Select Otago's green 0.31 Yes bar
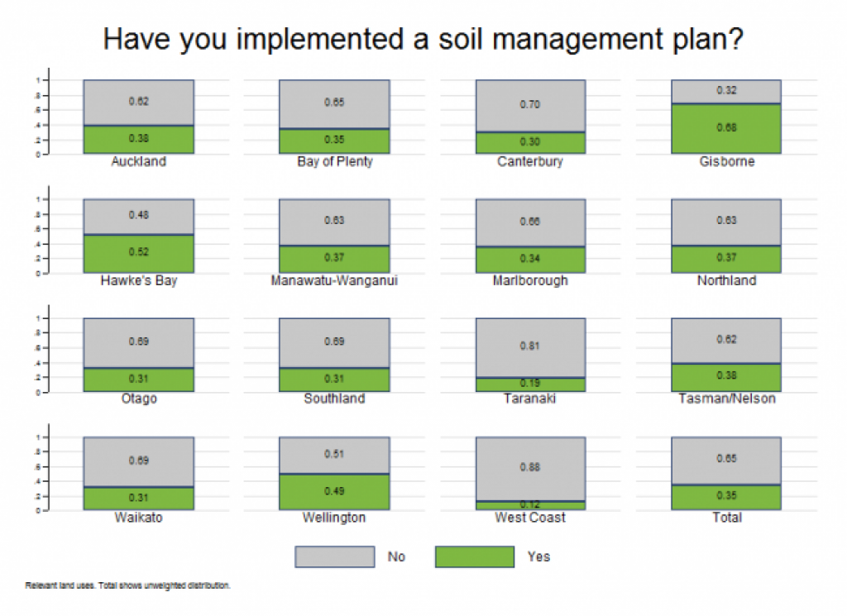Image resolution: width=847 pixels, height=616 pixels. tap(139, 380)
